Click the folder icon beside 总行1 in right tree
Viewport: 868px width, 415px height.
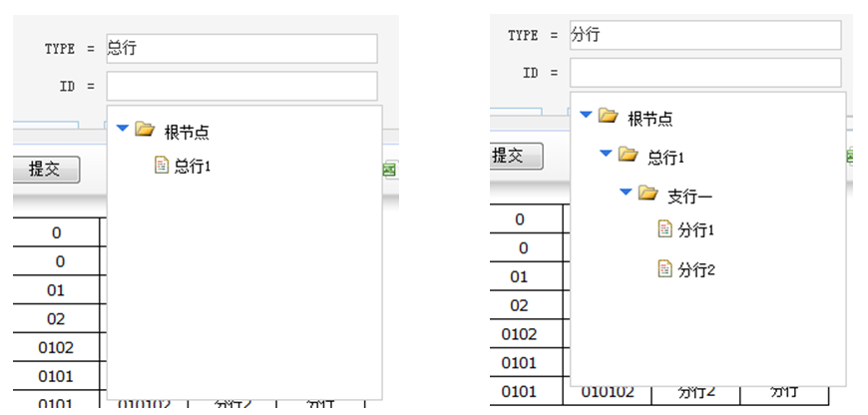pos(628,155)
